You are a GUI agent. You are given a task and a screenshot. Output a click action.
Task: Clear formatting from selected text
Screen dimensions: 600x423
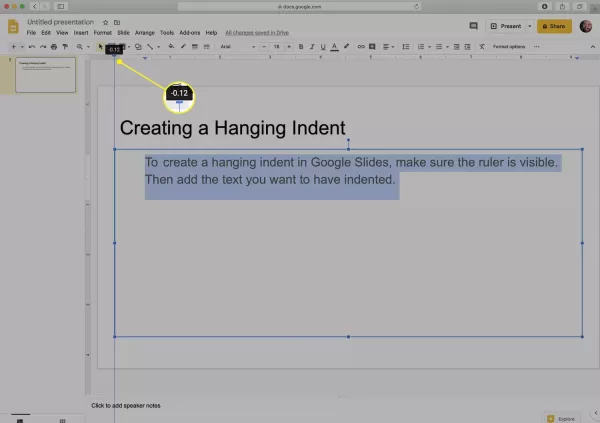coord(482,47)
